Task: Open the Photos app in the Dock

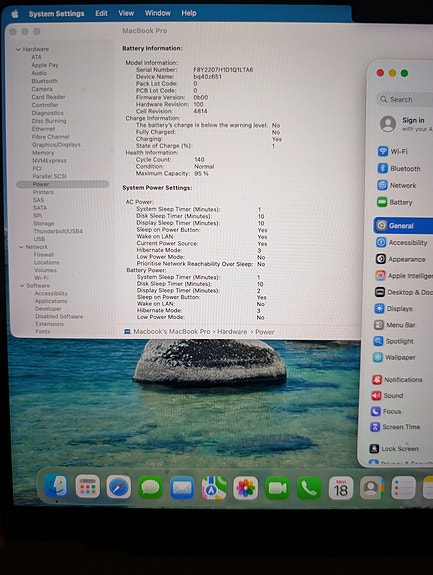Action: [245, 488]
